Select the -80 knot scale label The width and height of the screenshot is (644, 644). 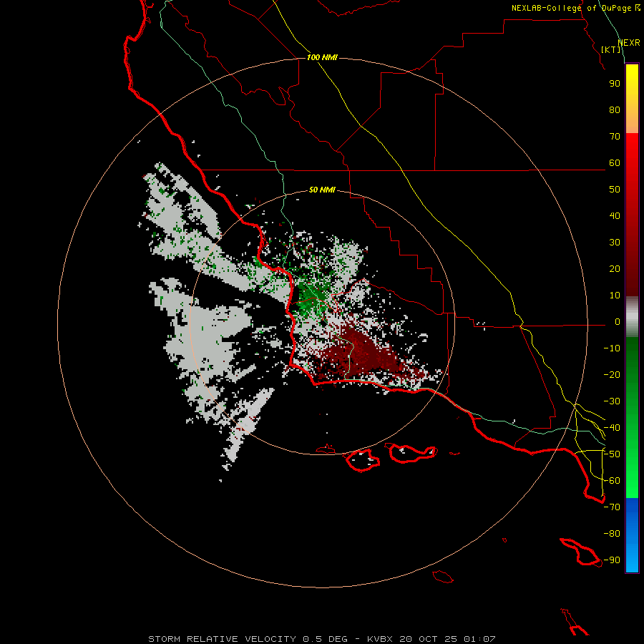pos(612,534)
